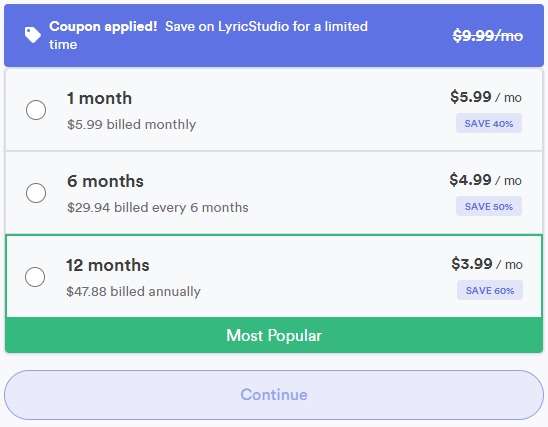
Task: Click the Continue button
Action: click(x=274, y=395)
